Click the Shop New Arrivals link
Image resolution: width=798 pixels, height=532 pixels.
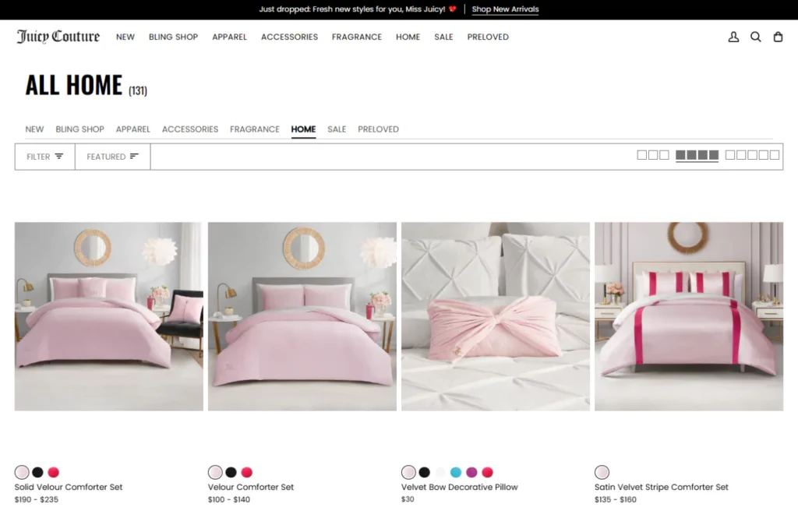[x=505, y=9]
